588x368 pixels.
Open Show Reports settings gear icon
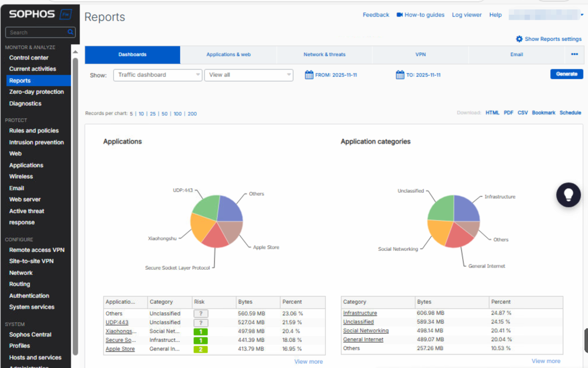pyautogui.click(x=519, y=39)
